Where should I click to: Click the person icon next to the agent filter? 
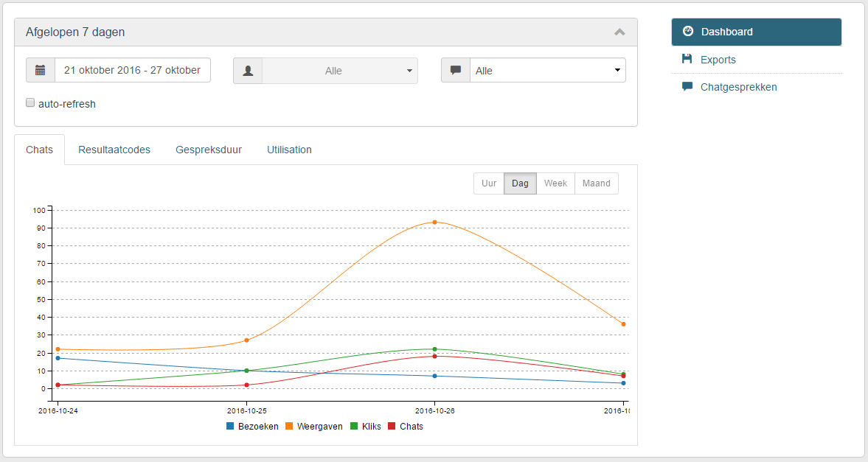[249, 70]
